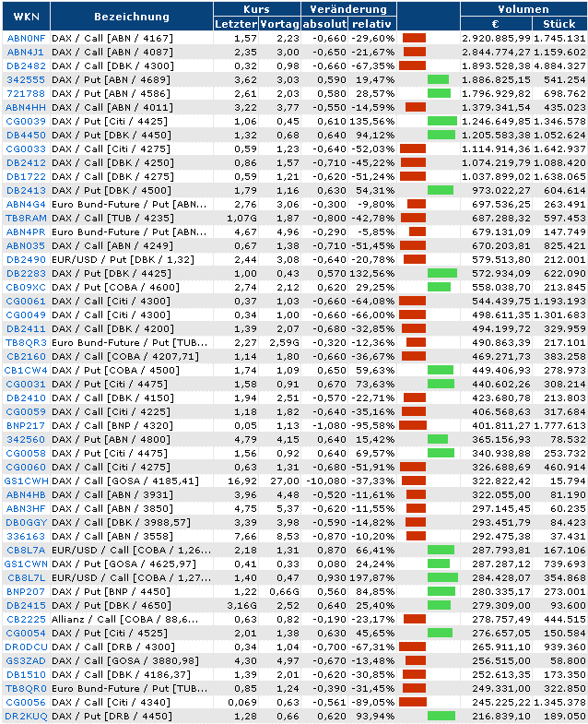This screenshot has height=724, width=588.
Task: Open WKN link DR2KUQ
Action: (26, 717)
